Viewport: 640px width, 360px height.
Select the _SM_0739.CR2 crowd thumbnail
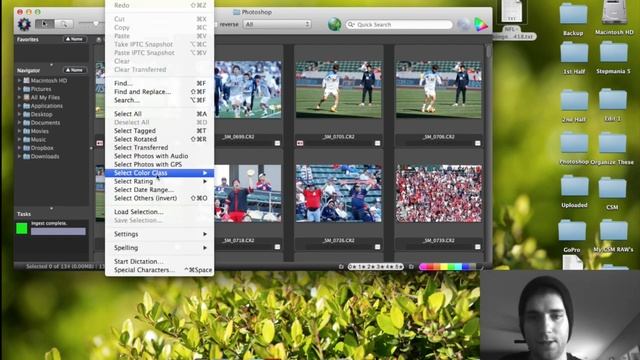point(438,193)
